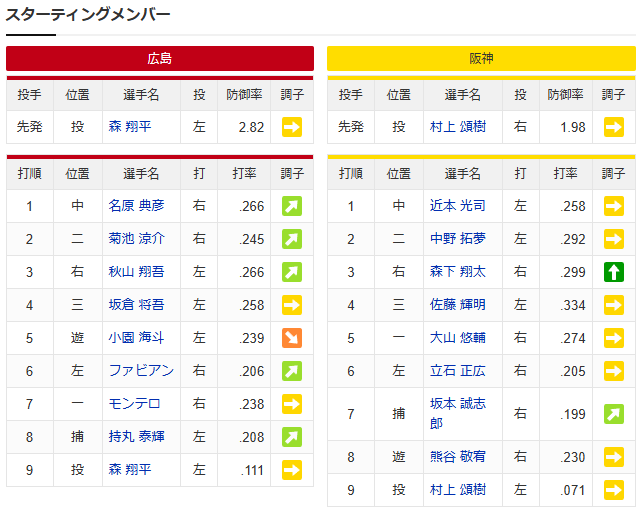Viewport: 640px width, 513px height.
Task: Open player 森下 翔太 profile
Action: tap(458, 271)
